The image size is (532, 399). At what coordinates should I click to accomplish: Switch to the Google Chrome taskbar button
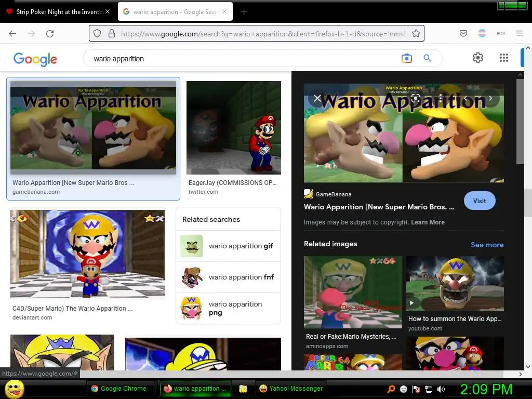point(119,389)
